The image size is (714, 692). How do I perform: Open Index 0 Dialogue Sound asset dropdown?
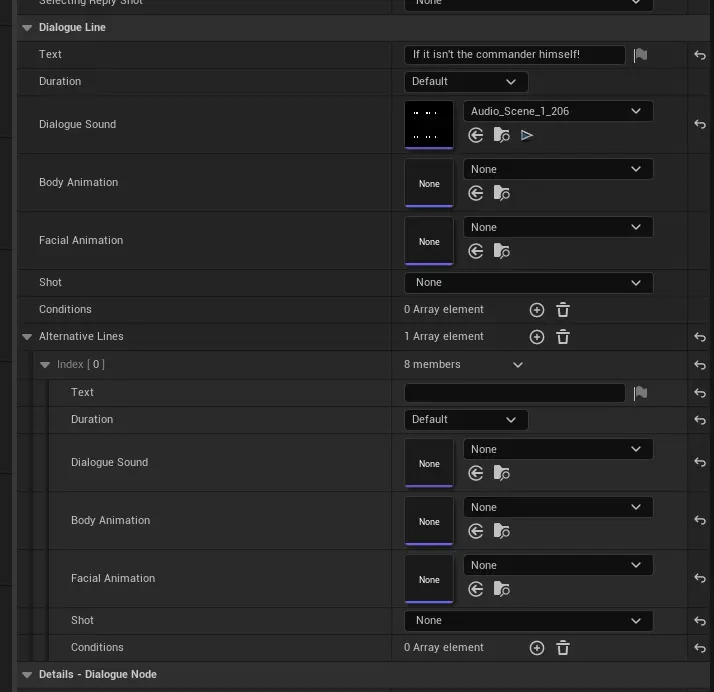click(558, 449)
